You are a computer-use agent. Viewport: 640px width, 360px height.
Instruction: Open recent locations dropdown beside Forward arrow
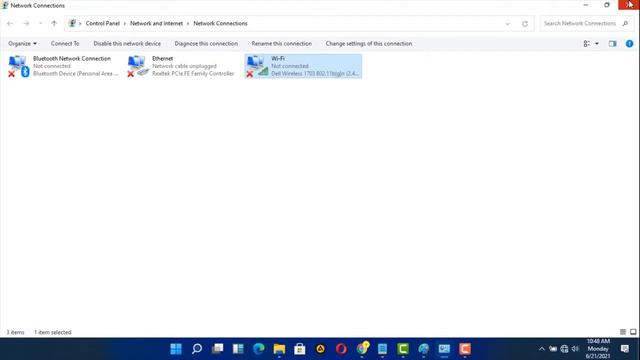[x=40, y=24]
